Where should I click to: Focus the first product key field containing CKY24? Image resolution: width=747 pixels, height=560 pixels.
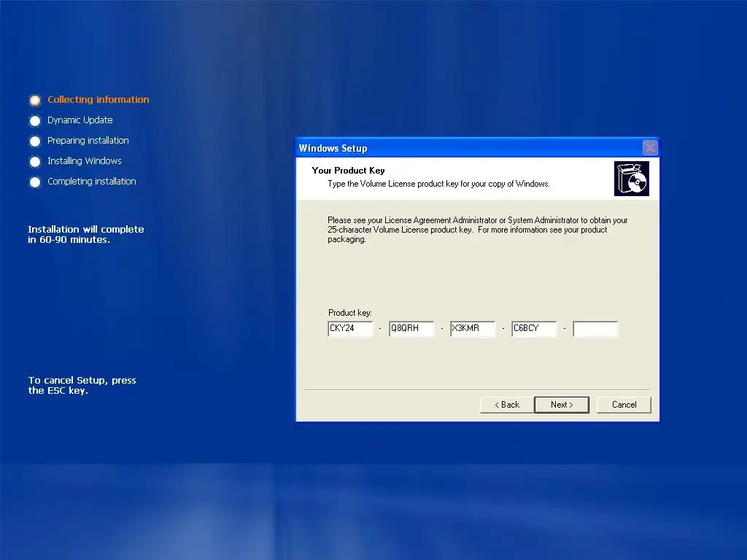click(350, 329)
